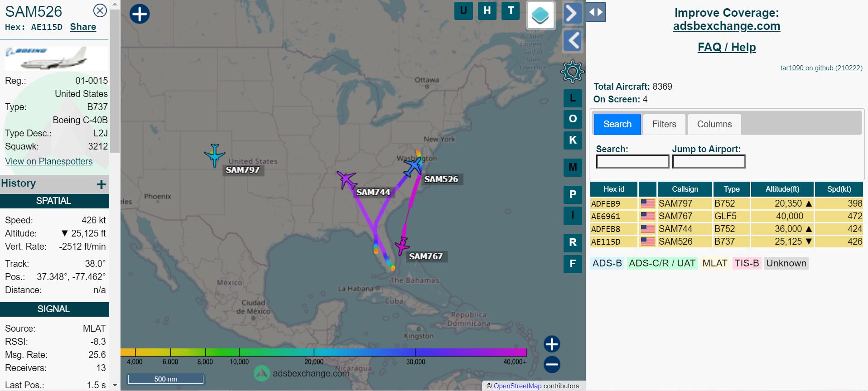868x391 pixels.
Task: Click left panel scrollbar down arrow
Action: tap(115, 386)
